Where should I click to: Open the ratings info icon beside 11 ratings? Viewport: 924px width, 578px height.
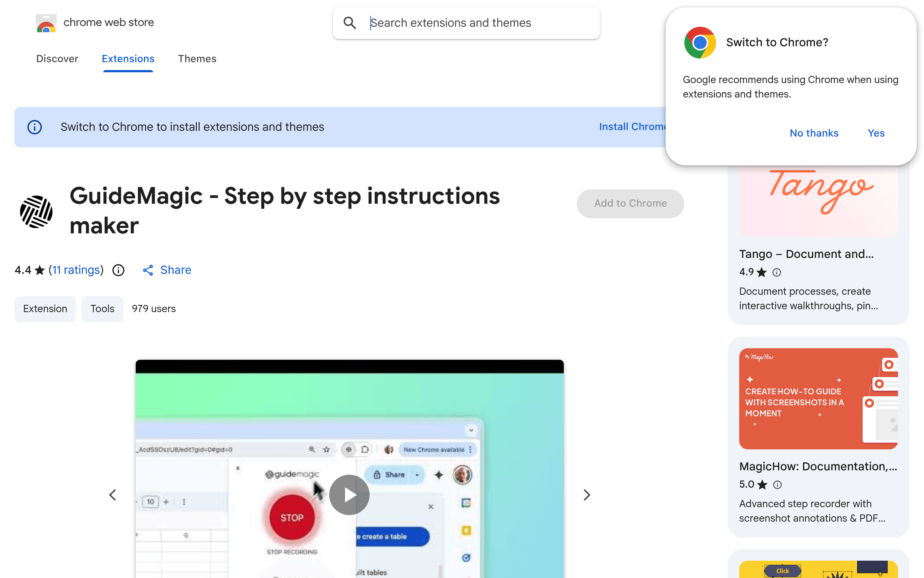tap(118, 270)
